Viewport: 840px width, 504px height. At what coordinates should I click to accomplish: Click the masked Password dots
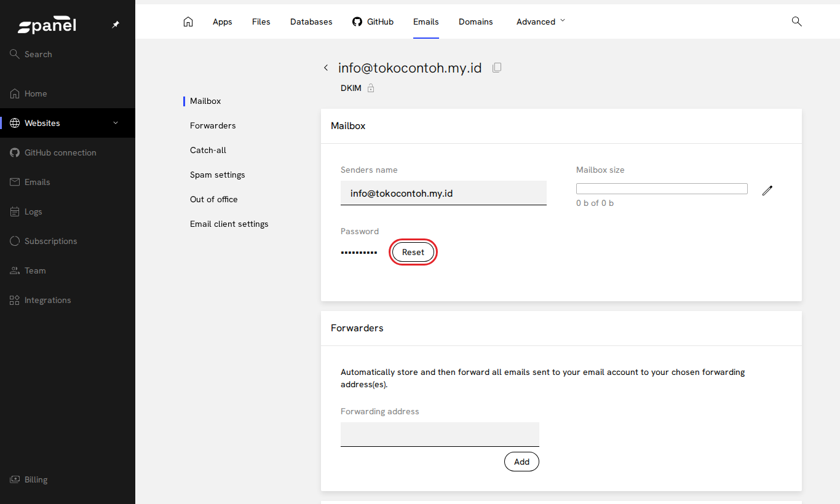[359, 253]
